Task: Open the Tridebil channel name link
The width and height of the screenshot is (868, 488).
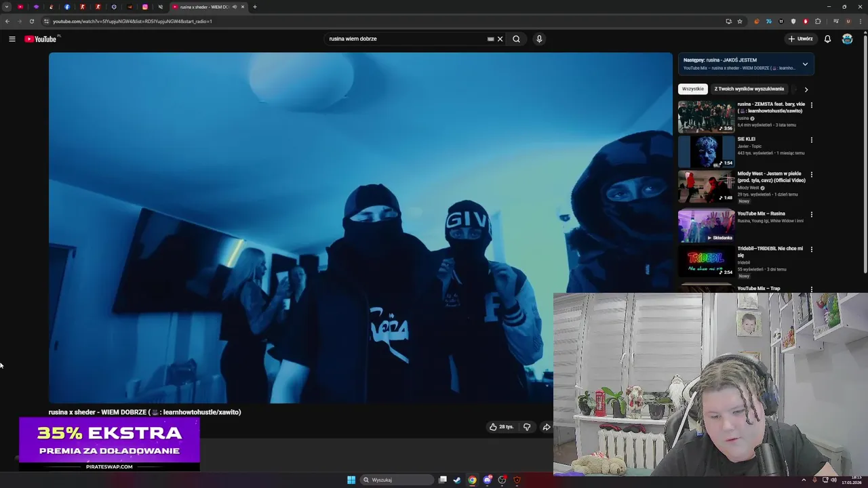Action: (744, 262)
